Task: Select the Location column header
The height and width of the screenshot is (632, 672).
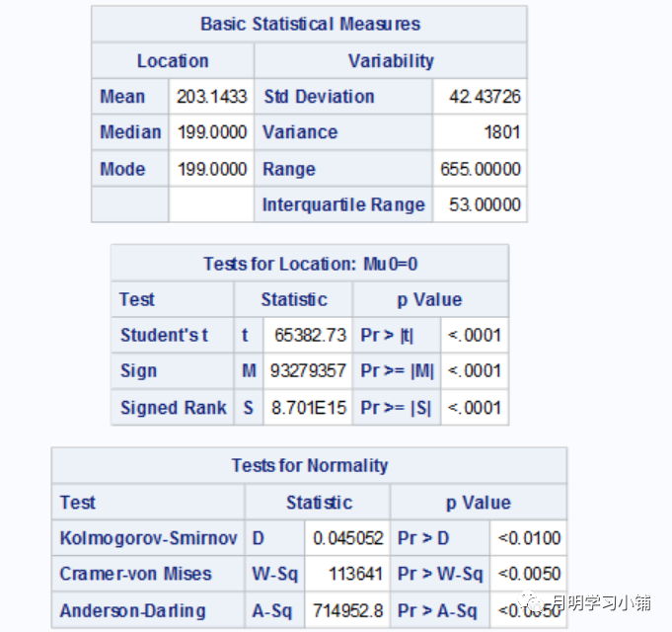Action: coord(173,61)
